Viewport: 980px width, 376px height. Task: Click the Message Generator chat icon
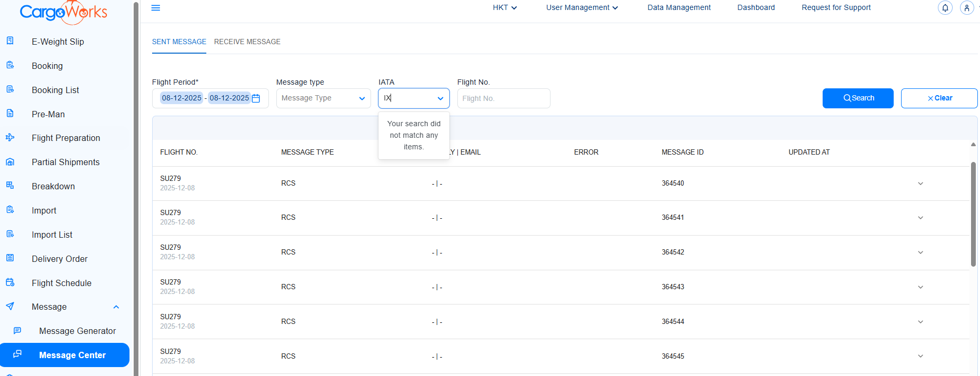click(x=17, y=331)
